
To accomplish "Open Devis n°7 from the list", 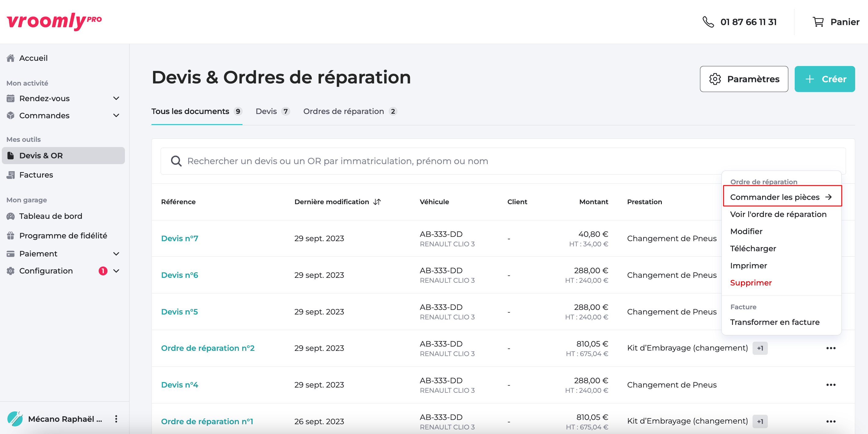I will coord(180,238).
